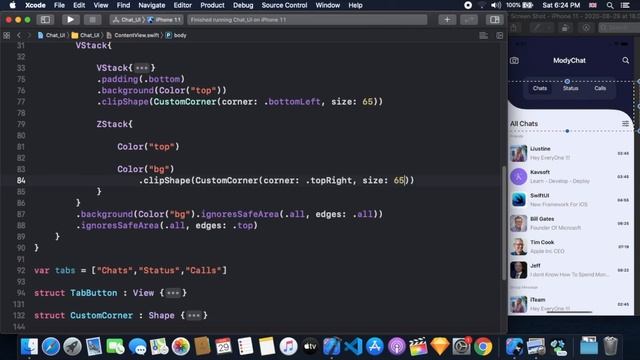Expand folded TabButton struct body
640x360 pixels.
point(173,293)
